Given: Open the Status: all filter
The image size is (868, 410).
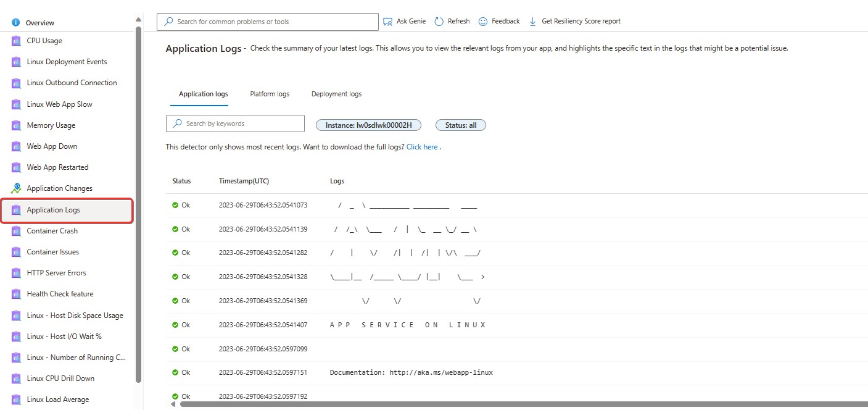Looking at the screenshot, I should point(461,125).
